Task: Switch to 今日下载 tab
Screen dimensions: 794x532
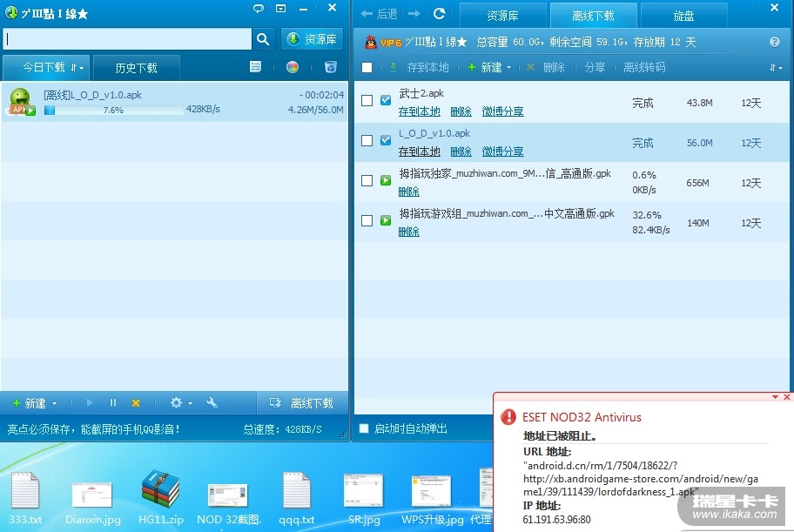Action: pos(44,67)
